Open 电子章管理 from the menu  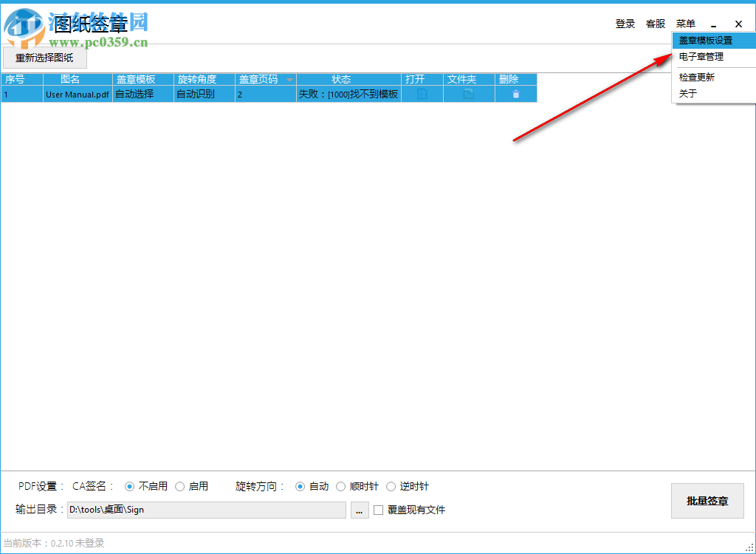tap(700, 57)
